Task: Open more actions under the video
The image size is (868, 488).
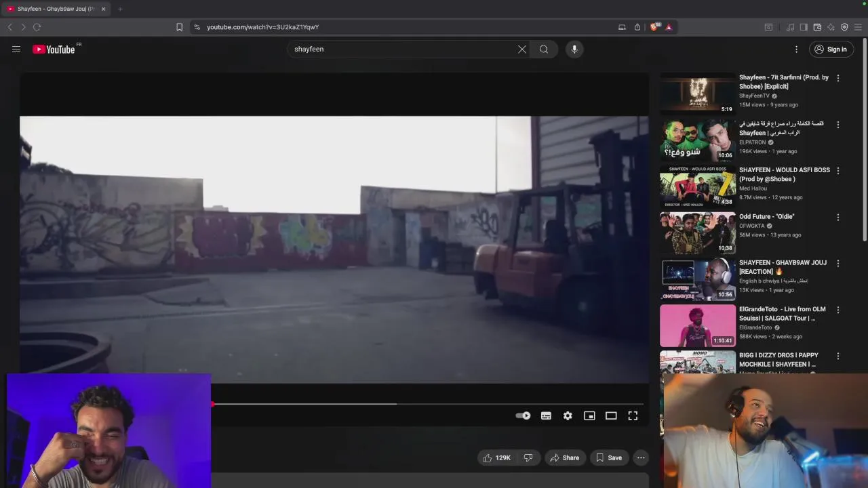Action: tap(641, 457)
